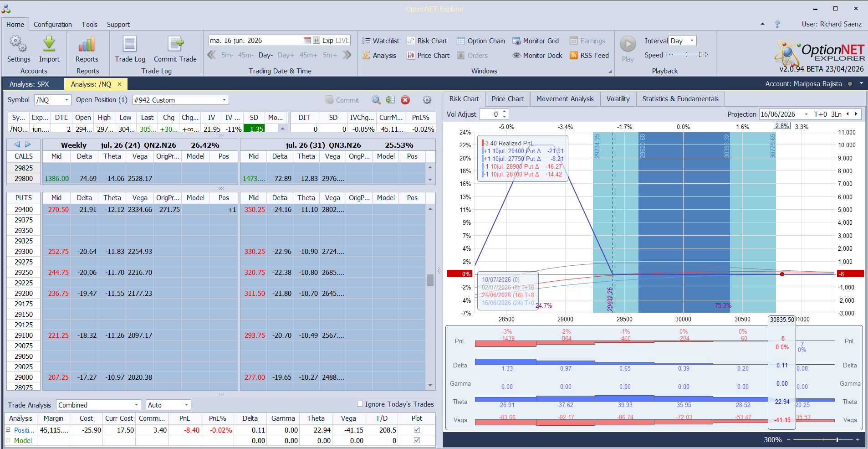The image size is (868, 449).
Task: Open the Support ribbon tab
Action: point(118,25)
